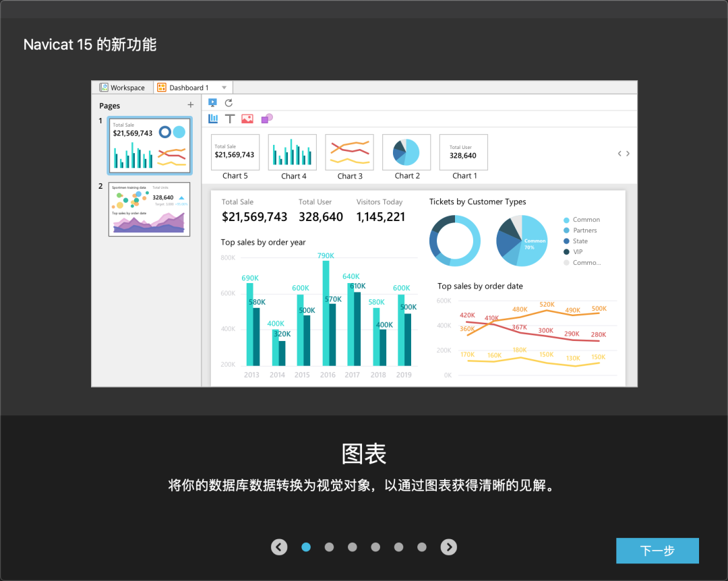728x581 pixels.
Task: Jump to the third slide indicator dot
Action: (x=353, y=547)
